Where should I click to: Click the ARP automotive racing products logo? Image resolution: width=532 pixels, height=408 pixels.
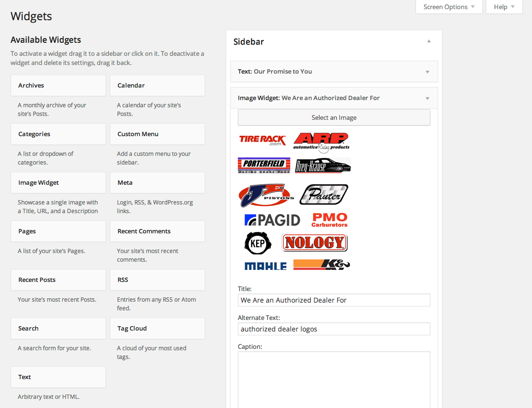click(x=321, y=141)
